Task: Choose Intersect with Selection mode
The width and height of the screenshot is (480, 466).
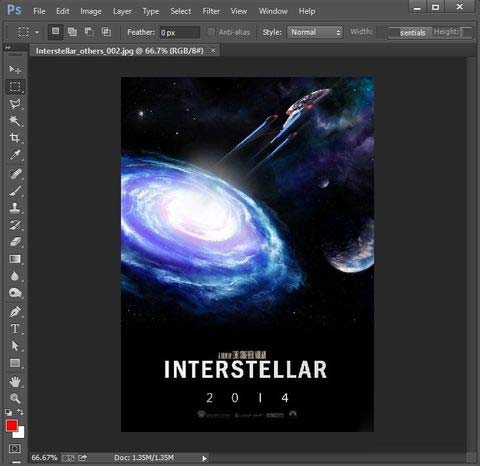Action: [106, 32]
